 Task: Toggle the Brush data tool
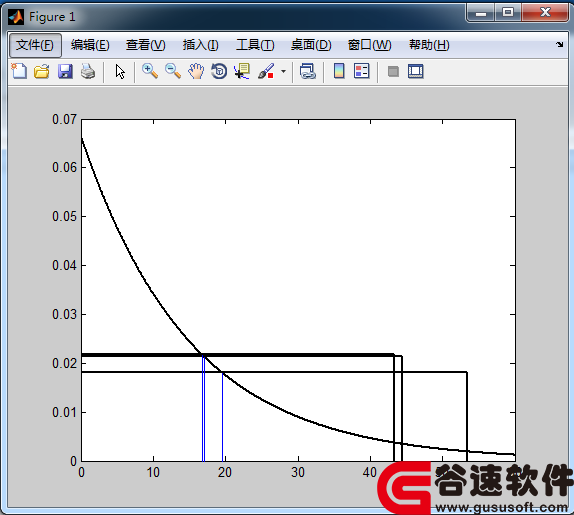tap(266, 71)
